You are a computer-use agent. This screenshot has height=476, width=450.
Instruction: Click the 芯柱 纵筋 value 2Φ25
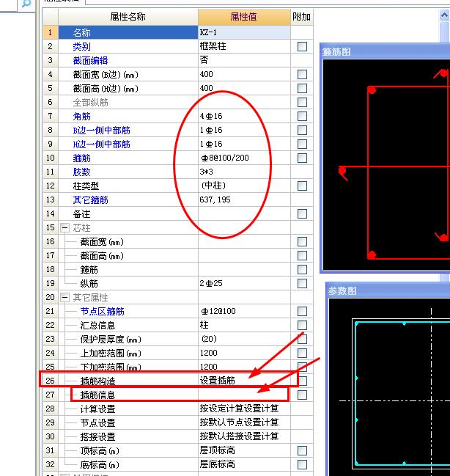244,283
